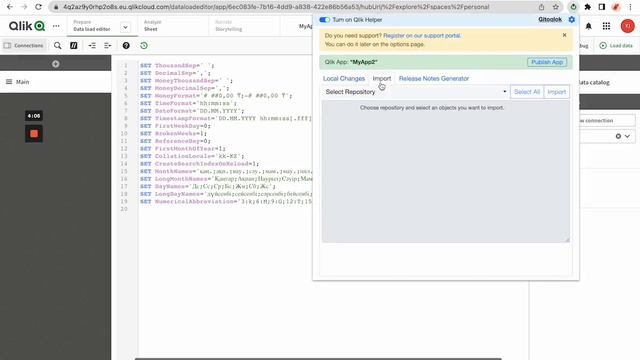The image size is (640, 360).
Task: Follow the Register on our support portal link
Action: click(x=422, y=36)
